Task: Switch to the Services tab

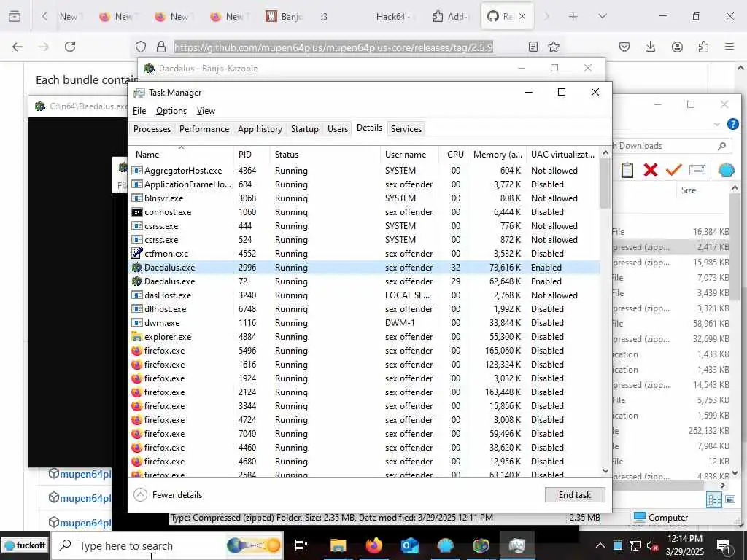Action: pos(406,129)
